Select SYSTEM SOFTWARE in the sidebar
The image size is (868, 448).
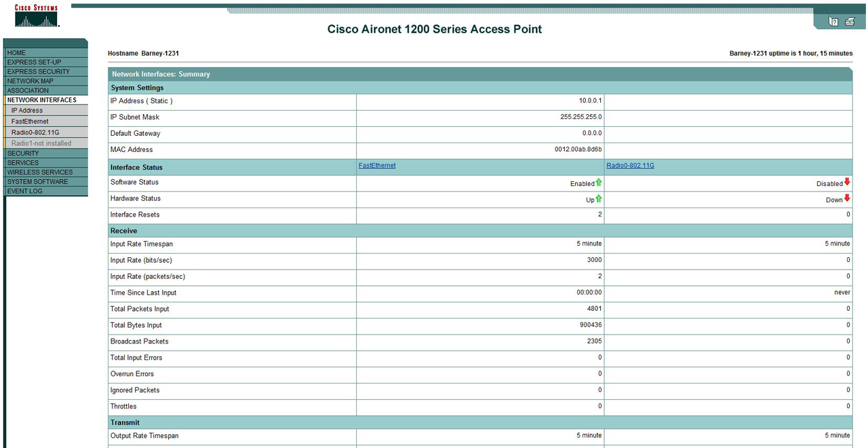coord(46,182)
